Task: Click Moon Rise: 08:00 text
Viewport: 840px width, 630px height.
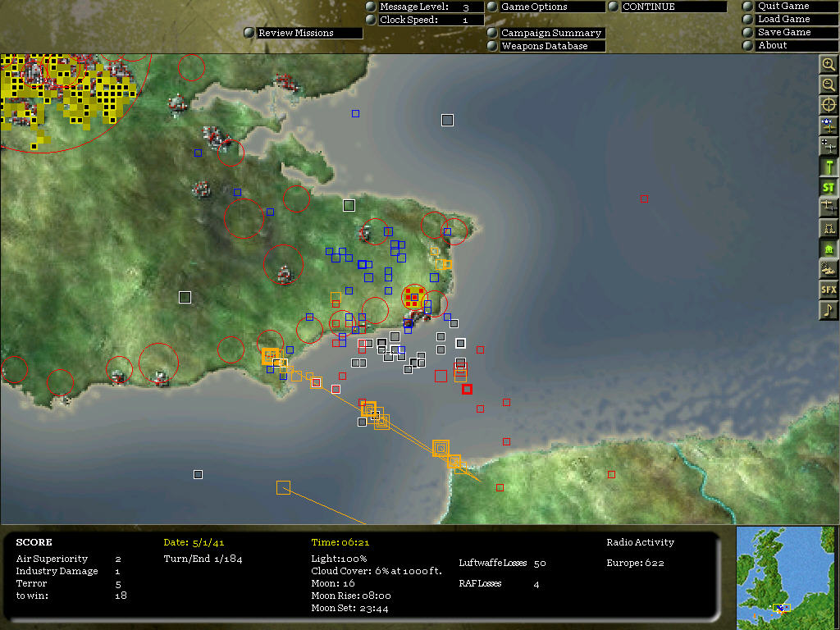Action: tap(351, 596)
